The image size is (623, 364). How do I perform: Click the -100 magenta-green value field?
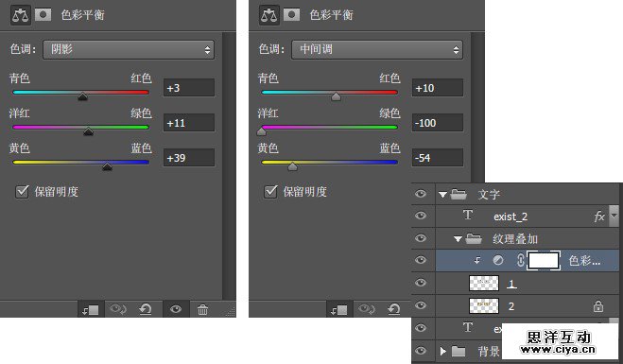[x=438, y=123]
